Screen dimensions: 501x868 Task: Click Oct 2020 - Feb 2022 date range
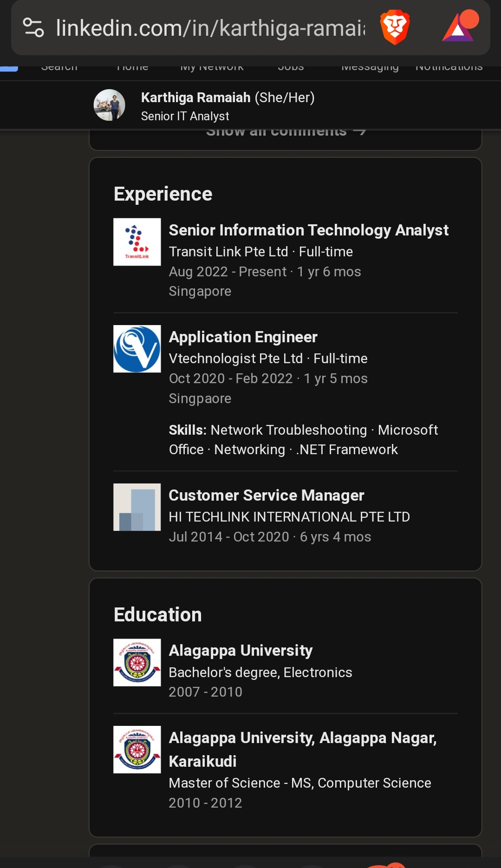[231, 379]
